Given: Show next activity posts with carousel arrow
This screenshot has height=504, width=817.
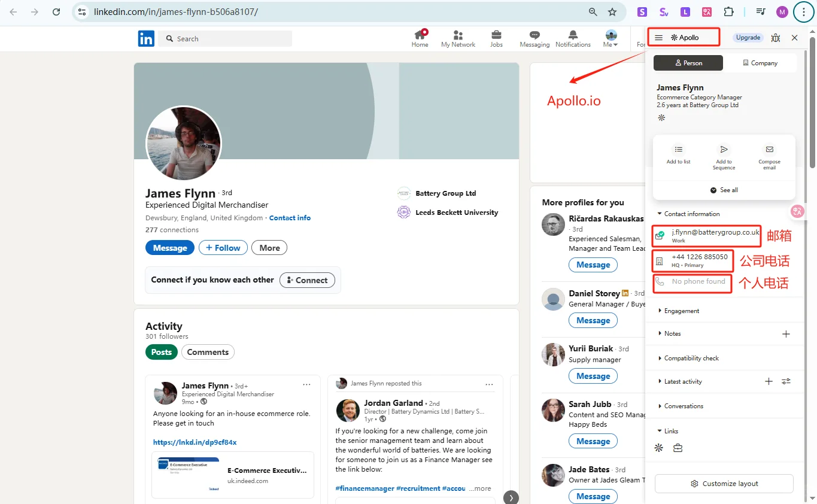Looking at the screenshot, I should click(x=511, y=497).
